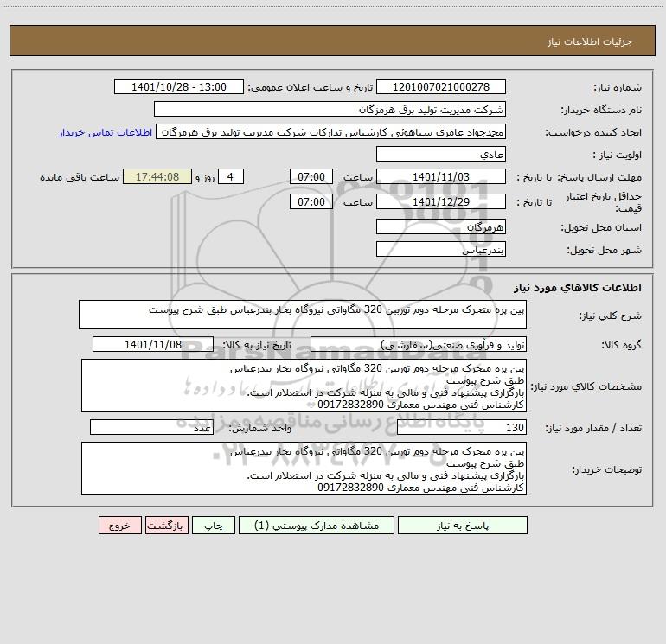The height and width of the screenshot is (644, 666).
Task: Click the announcement date field 1401/10/28 - 13:00
Action: tap(179, 86)
